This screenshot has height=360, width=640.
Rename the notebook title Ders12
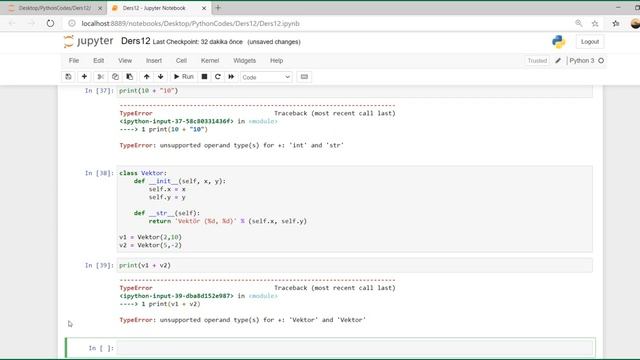[136, 41]
